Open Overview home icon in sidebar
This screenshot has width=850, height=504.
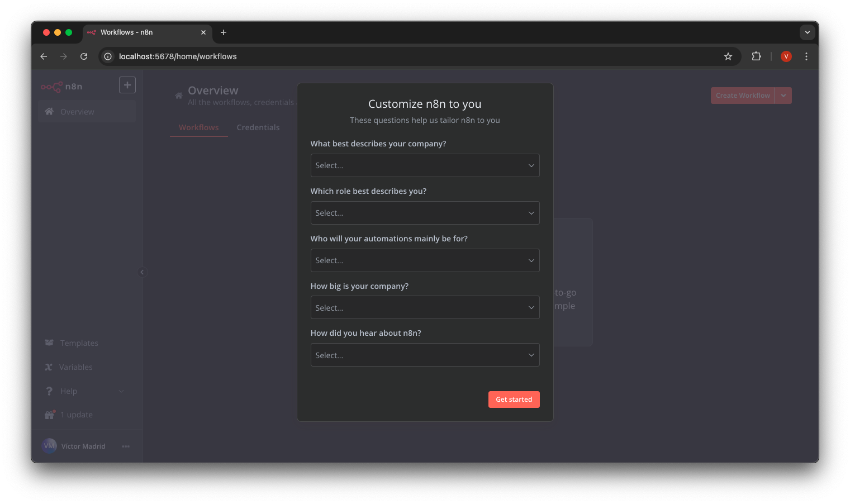(x=49, y=112)
